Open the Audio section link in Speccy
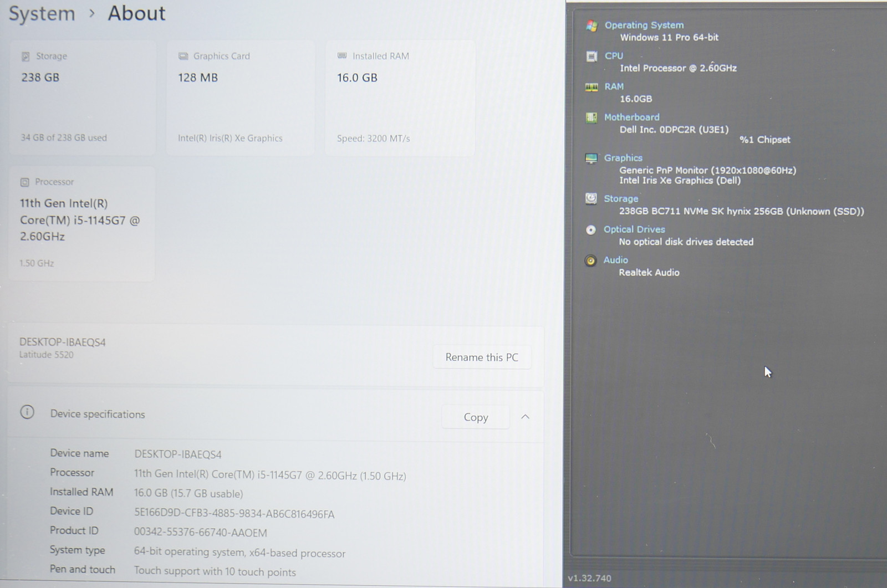 pyautogui.click(x=615, y=260)
